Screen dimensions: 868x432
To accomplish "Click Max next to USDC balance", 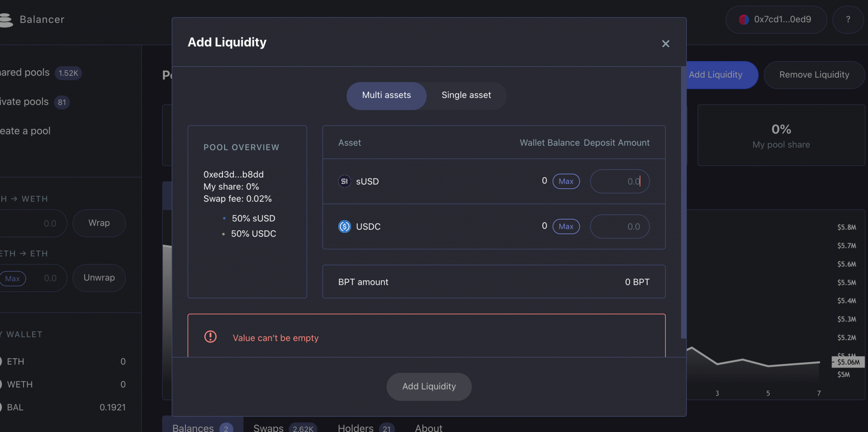I will (566, 226).
